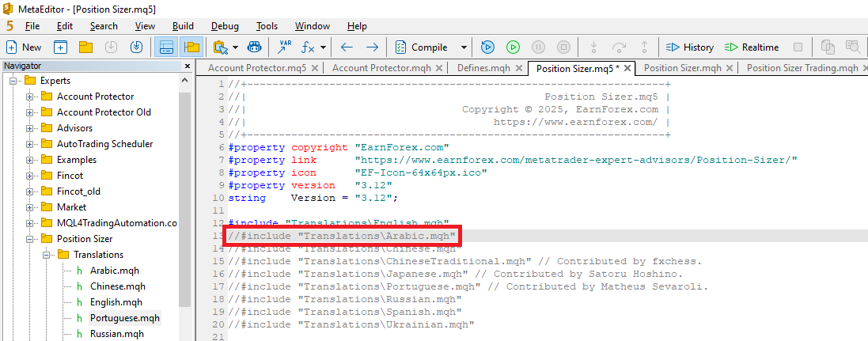Viewport: 868px width, 341px height.
Task: Click the Navigate Back arrow
Action: pyautogui.click(x=347, y=47)
